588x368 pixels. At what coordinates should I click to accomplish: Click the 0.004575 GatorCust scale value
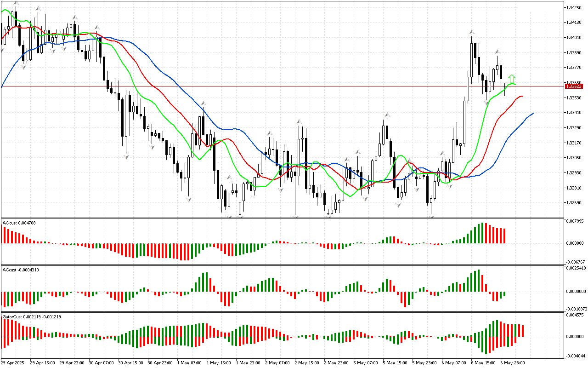[576, 315]
